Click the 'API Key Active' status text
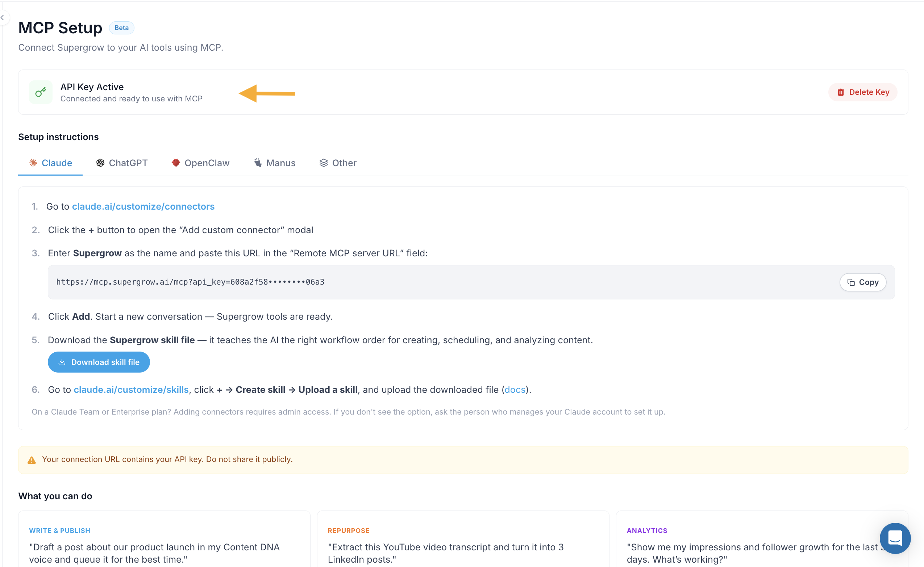The width and height of the screenshot is (924, 567). 92,87
